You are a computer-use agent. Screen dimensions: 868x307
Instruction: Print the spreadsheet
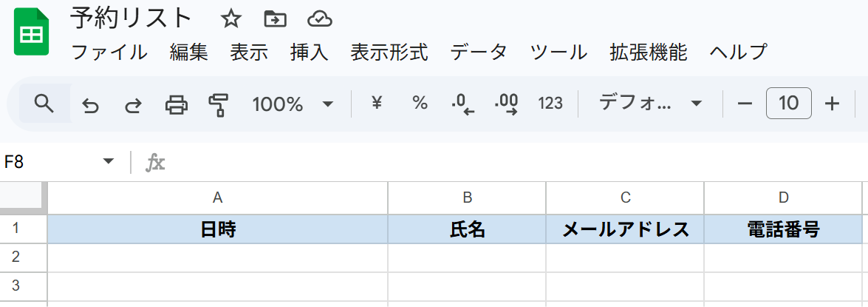click(176, 104)
